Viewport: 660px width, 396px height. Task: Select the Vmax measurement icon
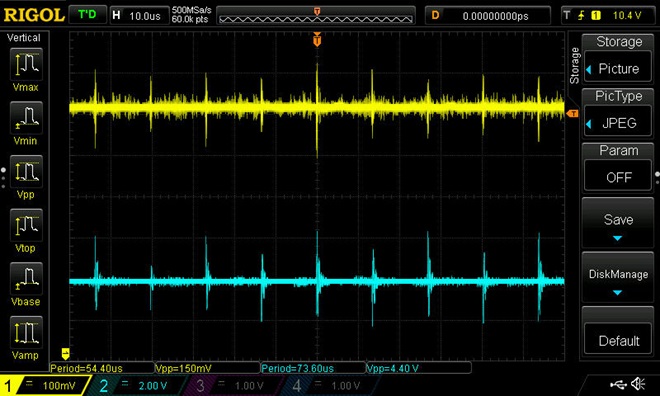coord(26,64)
